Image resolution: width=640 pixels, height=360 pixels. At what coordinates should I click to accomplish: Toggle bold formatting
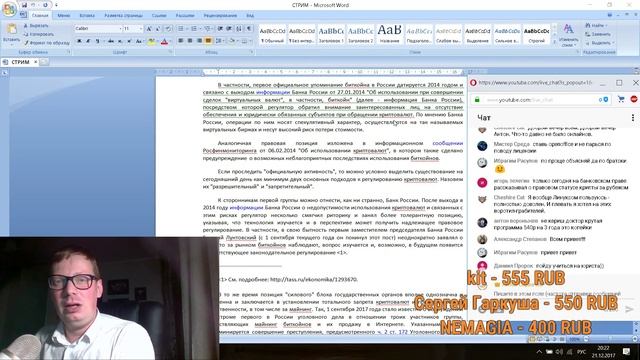[x=79, y=41]
